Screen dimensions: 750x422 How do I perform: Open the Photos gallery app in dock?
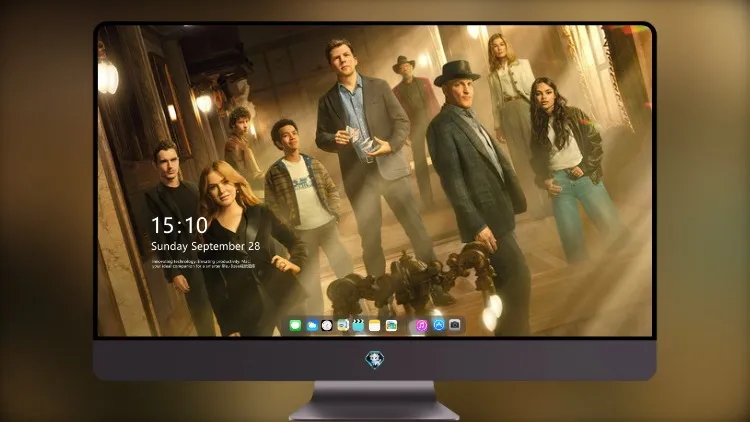(x=391, y=326)
